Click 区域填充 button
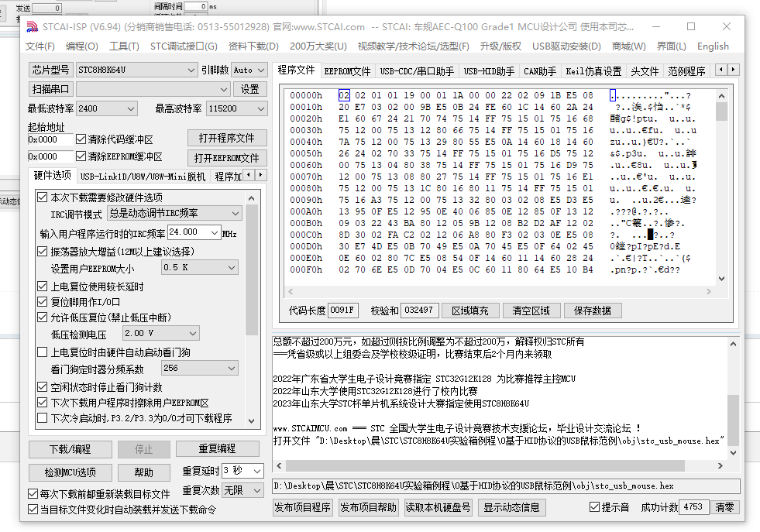Screen dimensions: 760x532 469,311
